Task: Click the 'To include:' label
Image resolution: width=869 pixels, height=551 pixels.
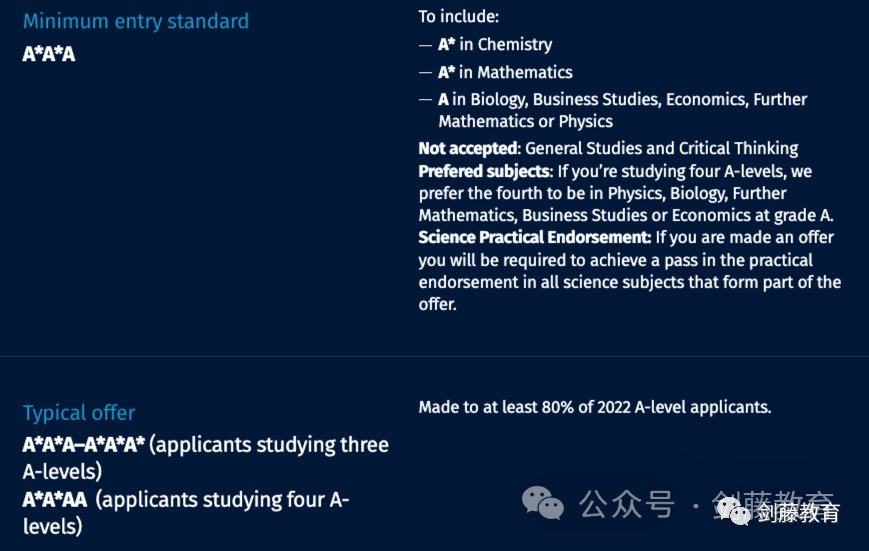Action: [458, 17]
